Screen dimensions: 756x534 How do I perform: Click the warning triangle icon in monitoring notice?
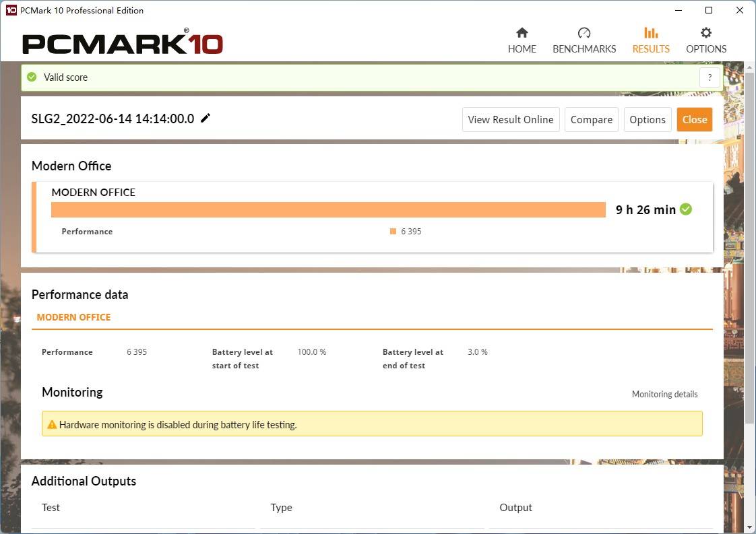tap(52, 425)
